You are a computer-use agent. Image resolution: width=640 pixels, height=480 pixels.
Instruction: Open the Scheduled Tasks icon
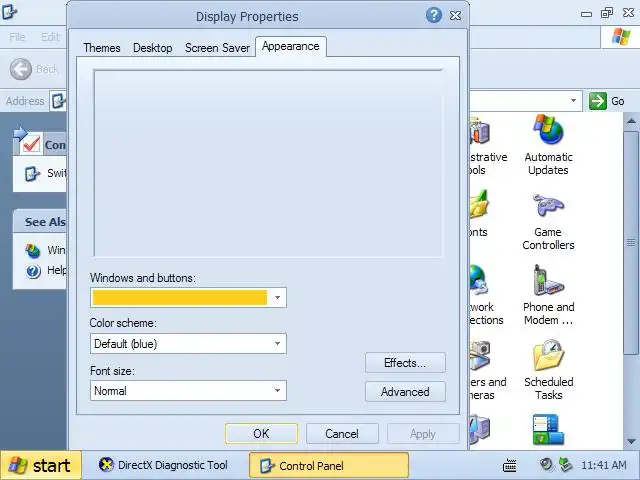click(548, 355)
